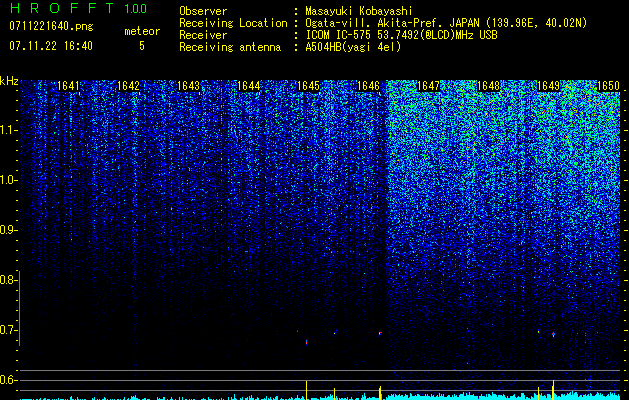Click time marker 1649
The image size is (629, 400).
coord(548,86)
